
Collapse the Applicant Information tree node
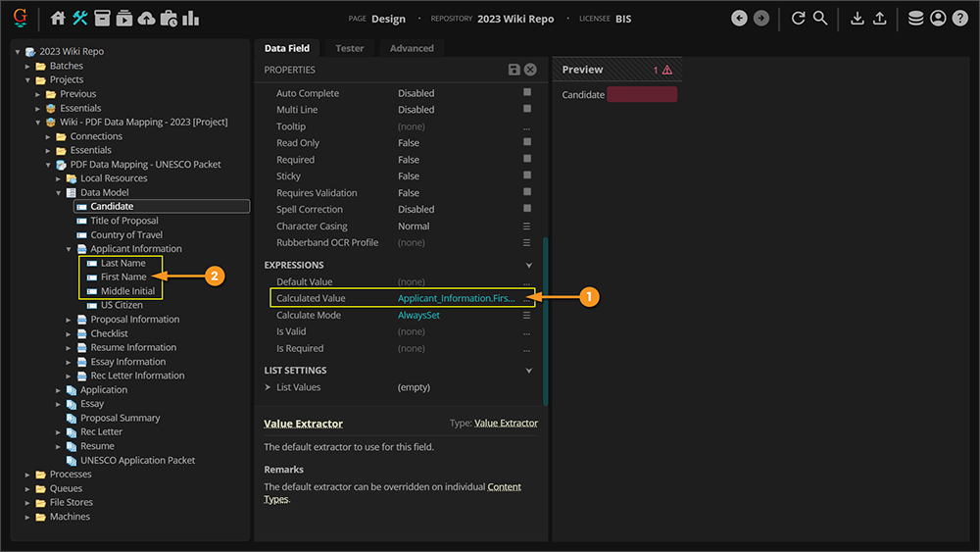(70, 249)
